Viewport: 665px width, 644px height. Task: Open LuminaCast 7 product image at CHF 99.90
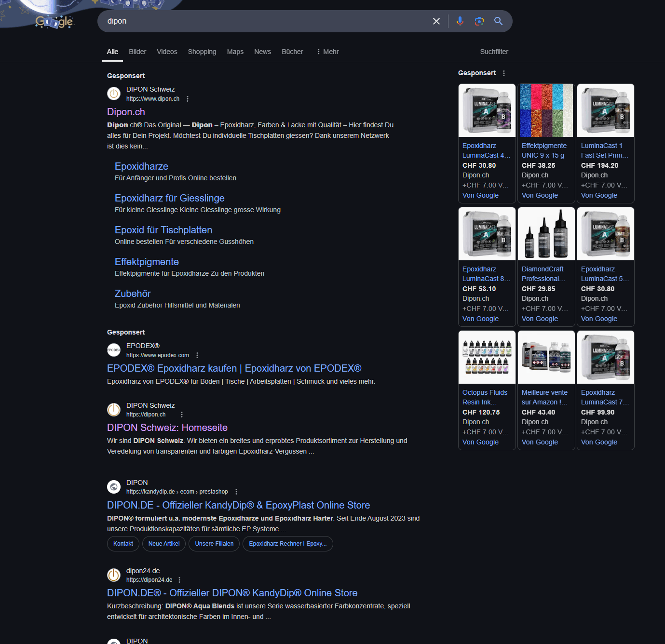click(x=606, y=357)
